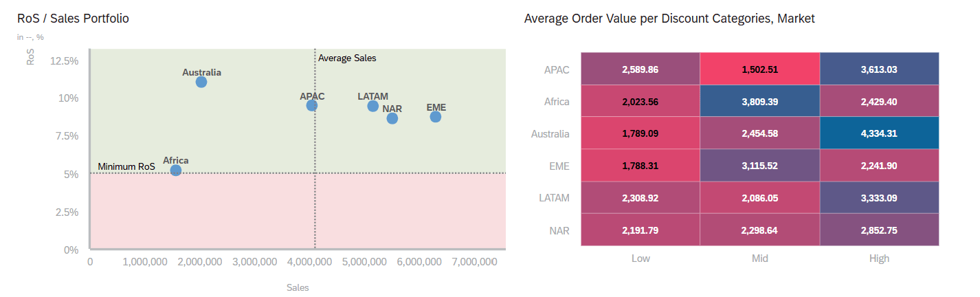Click the Australia High cell showing 4,334.31
980x297 pixels.
pyautogui.click(x=879, y=133)
